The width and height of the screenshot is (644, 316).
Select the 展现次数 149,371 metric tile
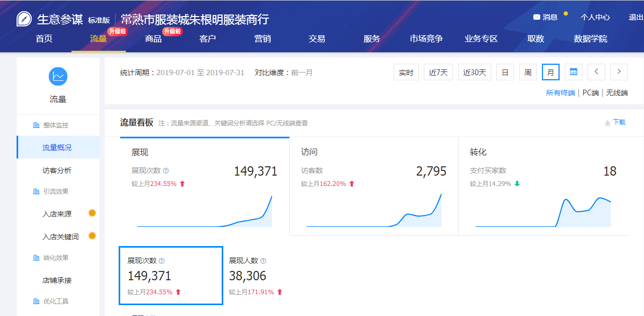(171, 276)
